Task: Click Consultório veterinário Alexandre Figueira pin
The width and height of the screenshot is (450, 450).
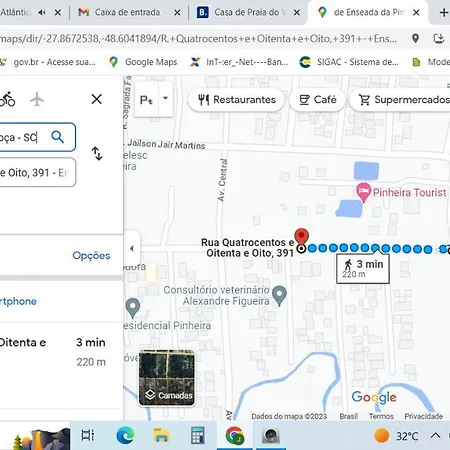Action: [x=279, y=295]
